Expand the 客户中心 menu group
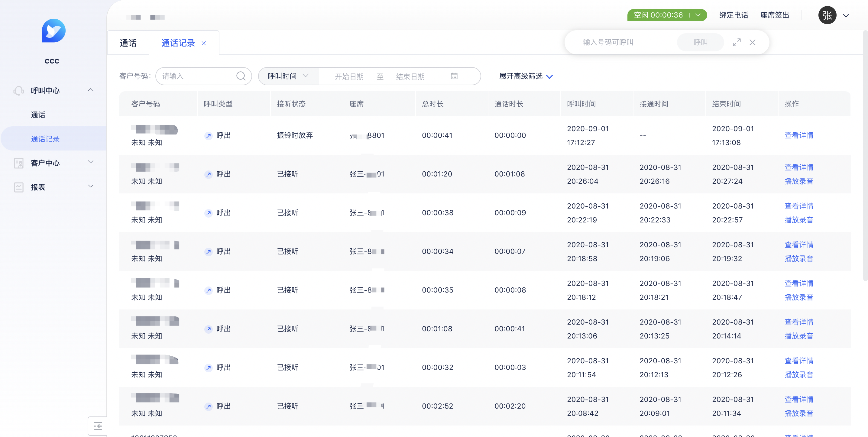The width and height of the screenshot is (868, 437). click(x=91, y=162)
